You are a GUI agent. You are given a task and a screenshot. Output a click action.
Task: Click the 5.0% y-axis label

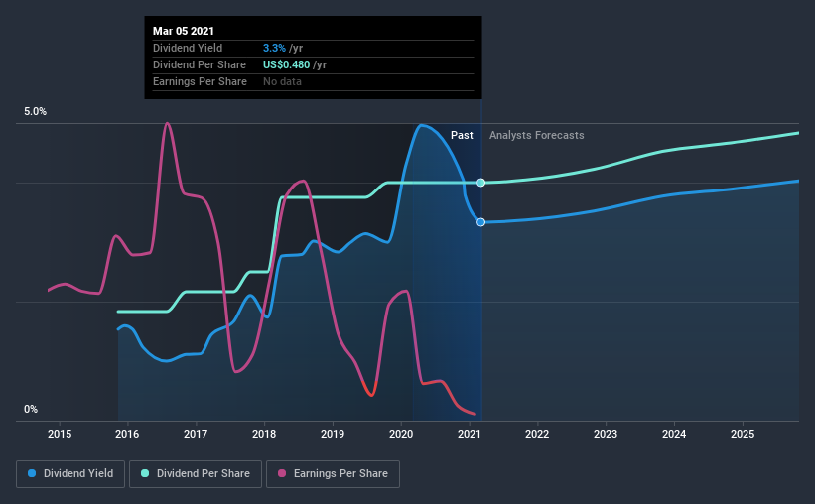[x=35, y=112]
